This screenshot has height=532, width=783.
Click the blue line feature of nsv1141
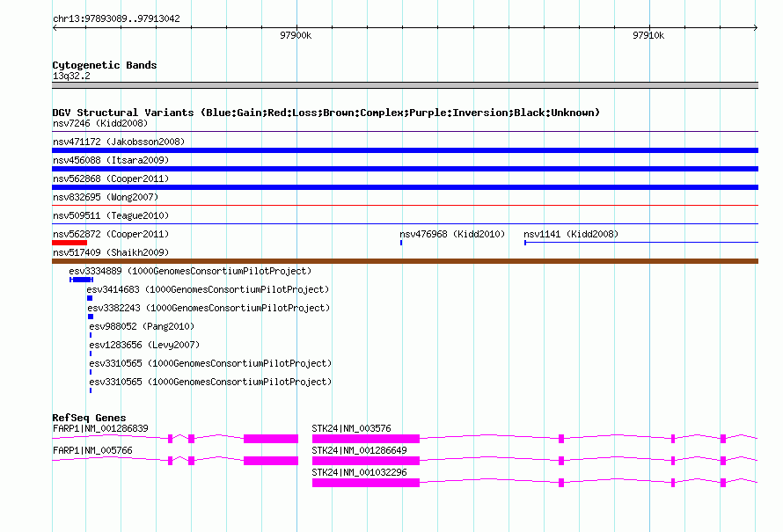tap(641, 243)
